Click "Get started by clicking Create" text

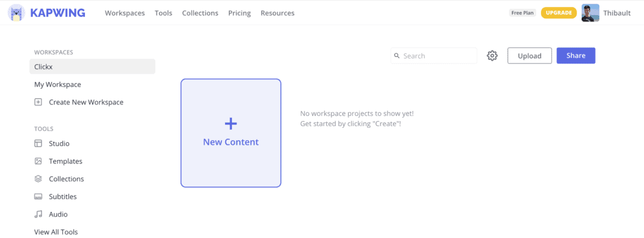click(x=350, y=123)
